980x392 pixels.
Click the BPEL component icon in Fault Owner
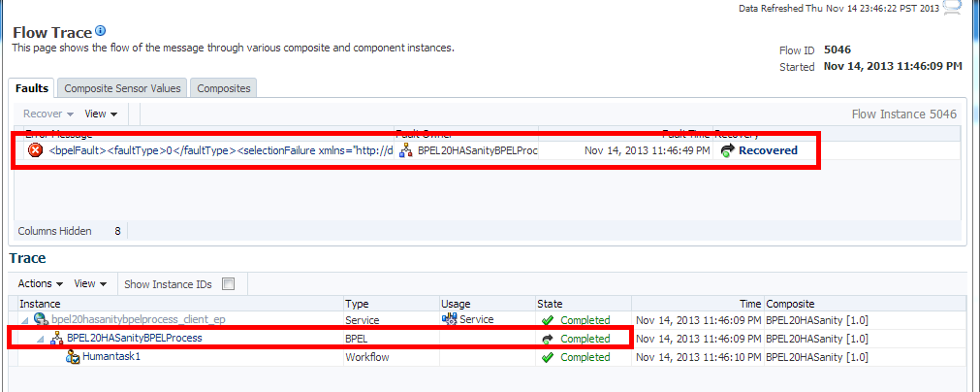point(406,150)
